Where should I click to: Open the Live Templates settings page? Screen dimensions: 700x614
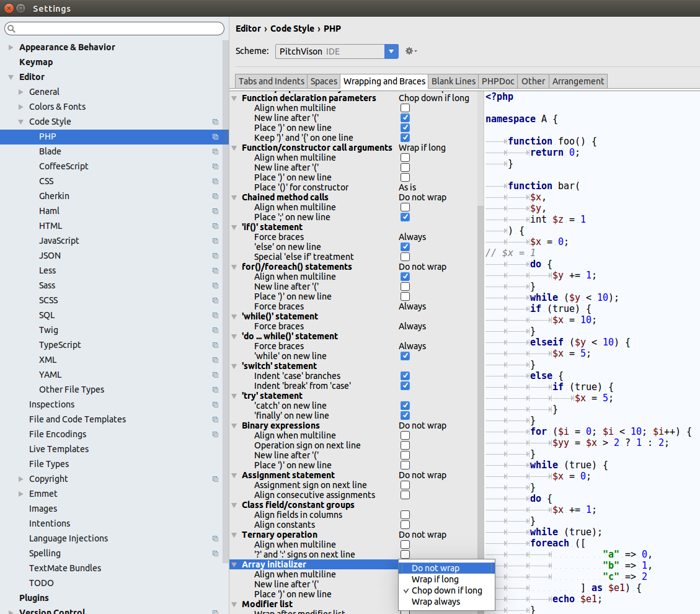tap(59, 449)
